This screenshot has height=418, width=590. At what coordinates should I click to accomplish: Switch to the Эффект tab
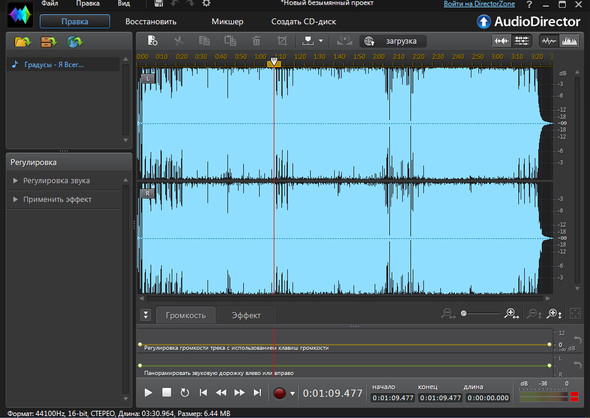click(246, 315)
